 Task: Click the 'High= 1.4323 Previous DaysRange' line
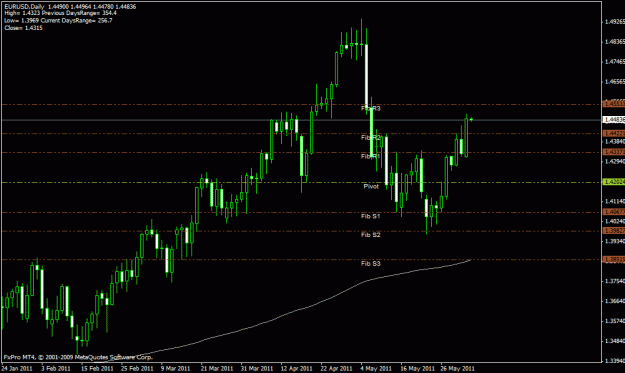pos(61,13)
